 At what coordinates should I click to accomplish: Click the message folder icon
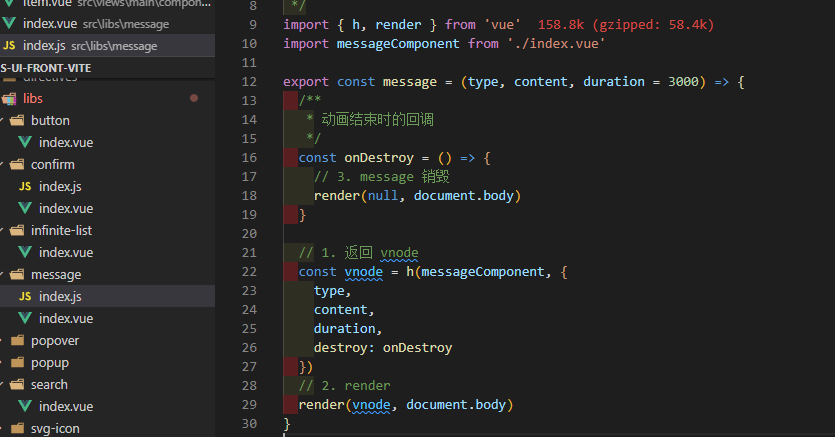(x=17, y=275)
